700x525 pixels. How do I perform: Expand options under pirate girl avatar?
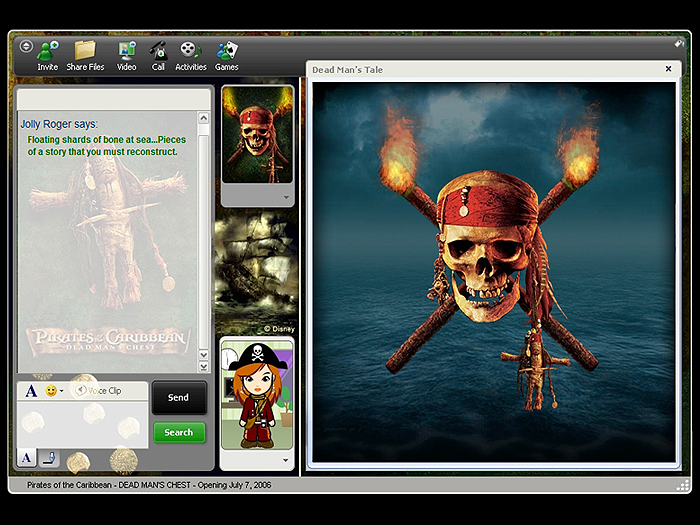click(x=285, y=461)
